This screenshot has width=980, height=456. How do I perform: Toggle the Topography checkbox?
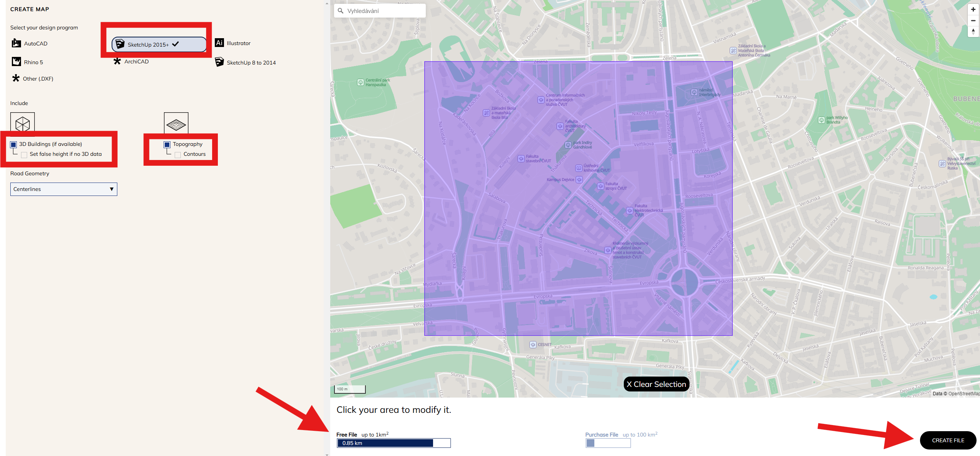pos(167,144)
